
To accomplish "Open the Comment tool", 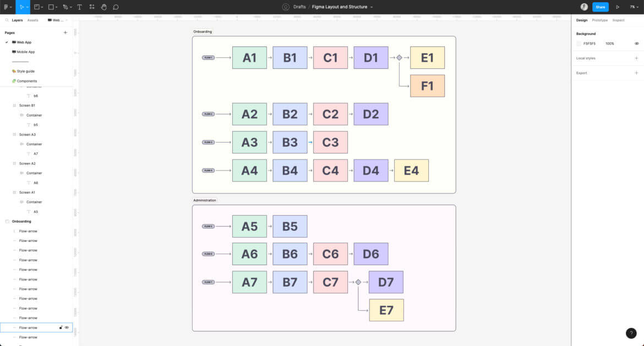I will point(117,7).
